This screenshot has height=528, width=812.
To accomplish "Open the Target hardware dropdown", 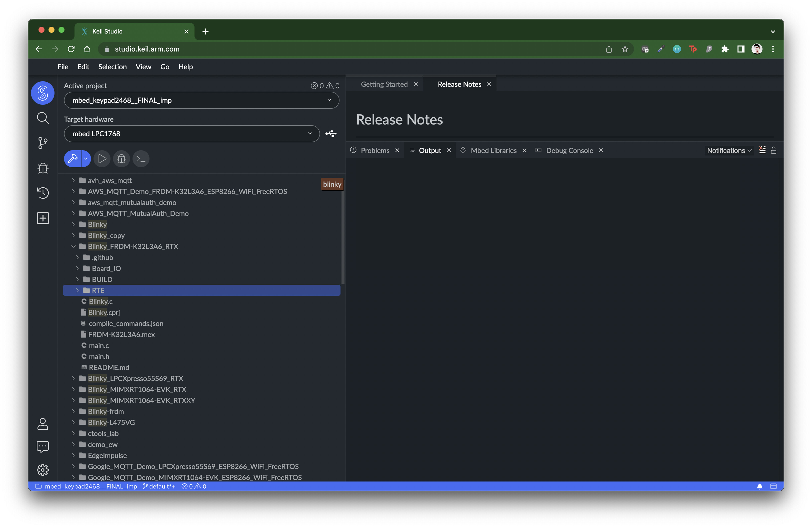I will pos(192,134).
